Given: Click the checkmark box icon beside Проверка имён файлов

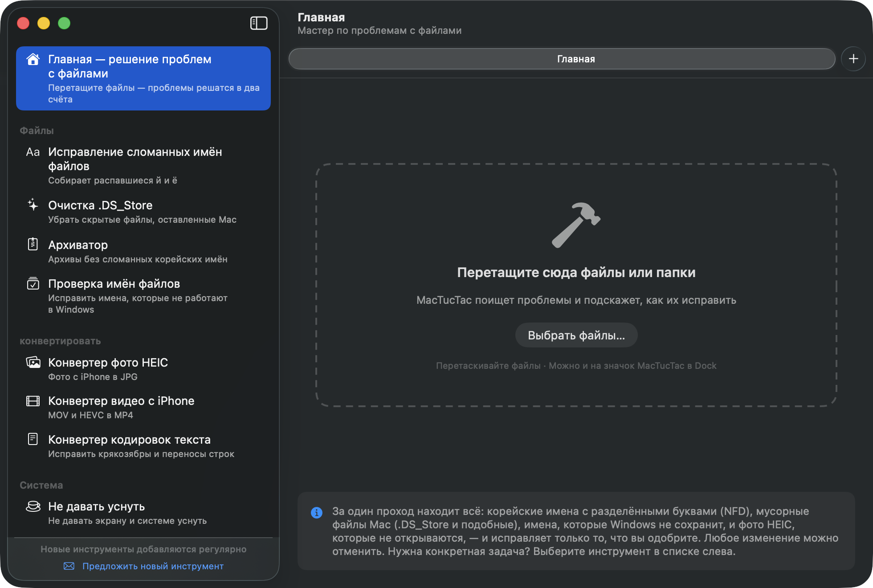Looking at the screenshot, I should pyautogui.click(x=33, y=283).
